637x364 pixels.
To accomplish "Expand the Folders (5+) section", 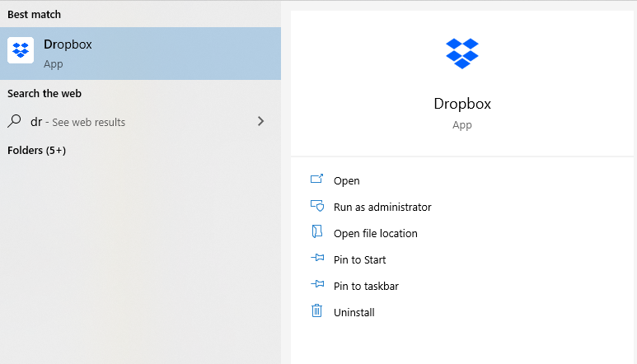I will coord(36,151).
